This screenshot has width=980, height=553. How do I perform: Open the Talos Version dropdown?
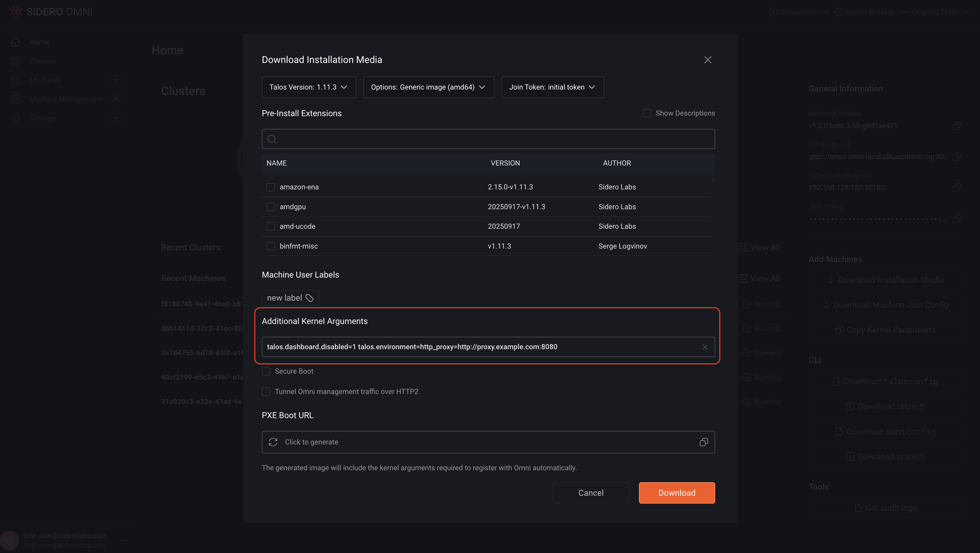(x=308, y=87)
